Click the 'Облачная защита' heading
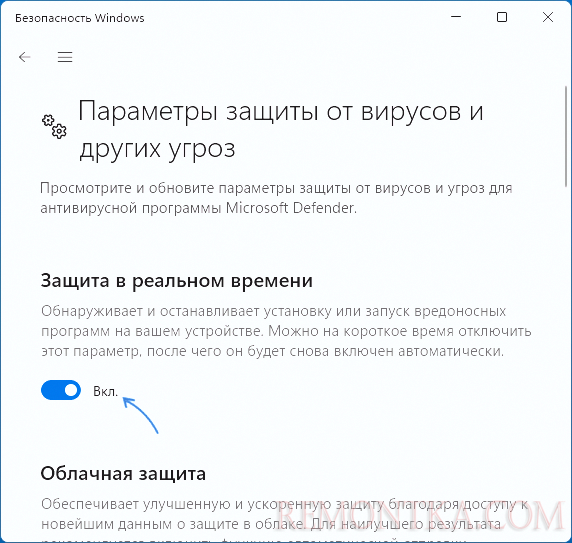Image resolution: width=572 pixels, height=543 pixels. [x=123, y=474]
